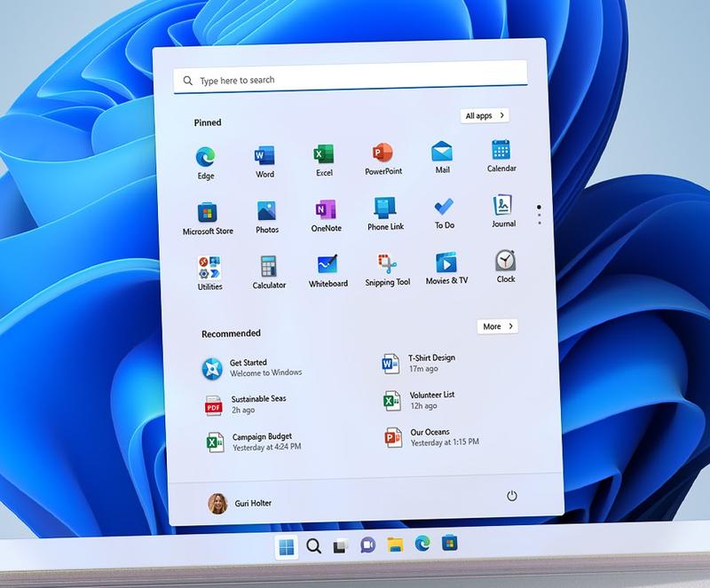Launch Movies & TV app

pyautogui.click(x=446, y=268)
